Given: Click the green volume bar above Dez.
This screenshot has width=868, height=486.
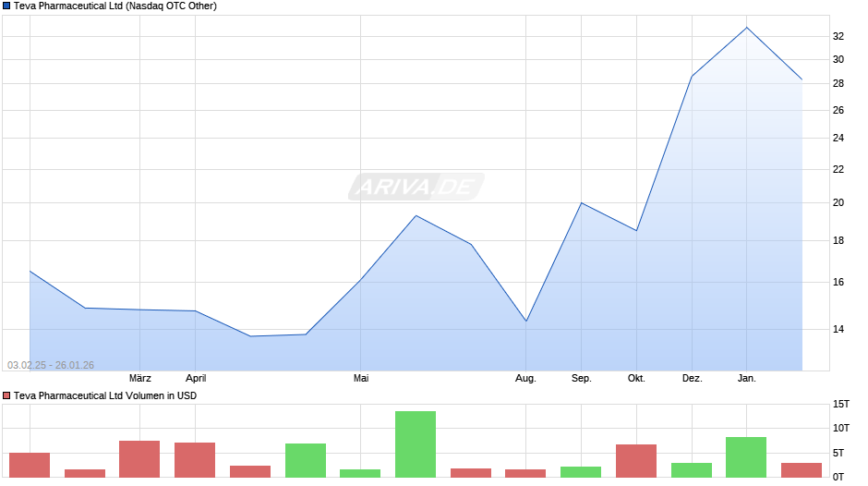Looking at the screenshot, I should [692, 470].
